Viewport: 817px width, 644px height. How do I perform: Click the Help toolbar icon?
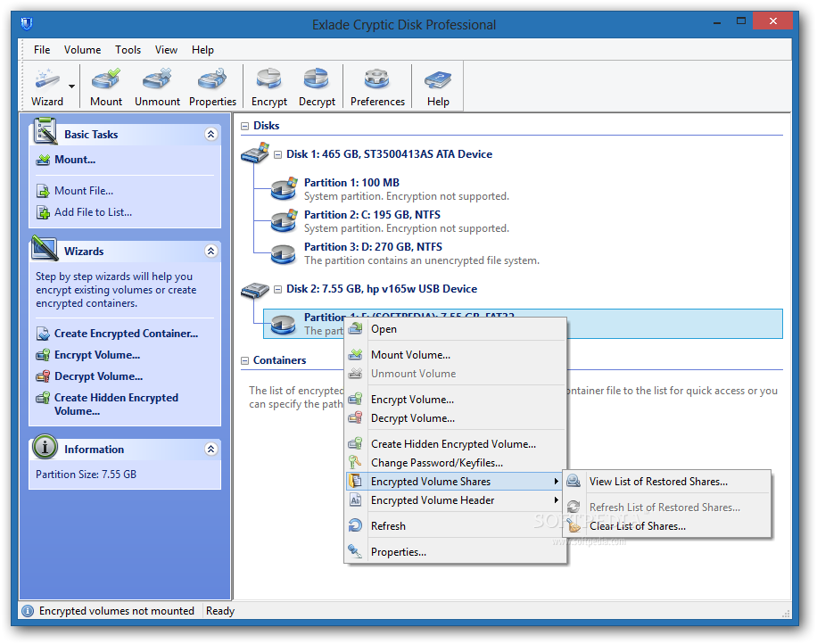point(438,87)
